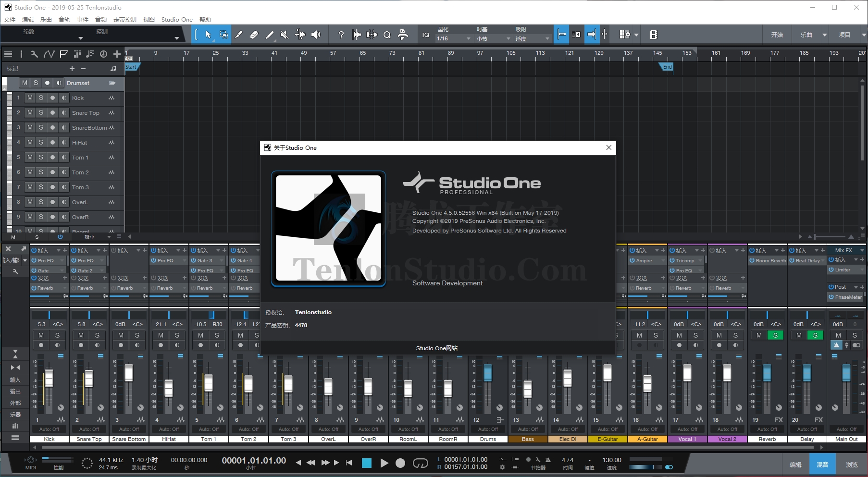868x477 pixels.
Task: Switch to the 混音 mix view
Action: 822,465
